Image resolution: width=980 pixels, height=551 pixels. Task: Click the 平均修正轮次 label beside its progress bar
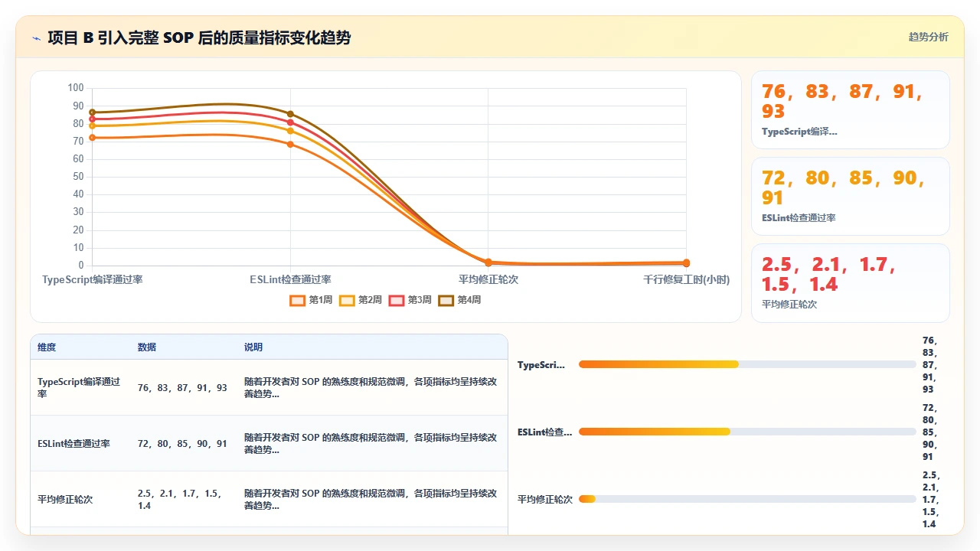(x=545, y=500)
